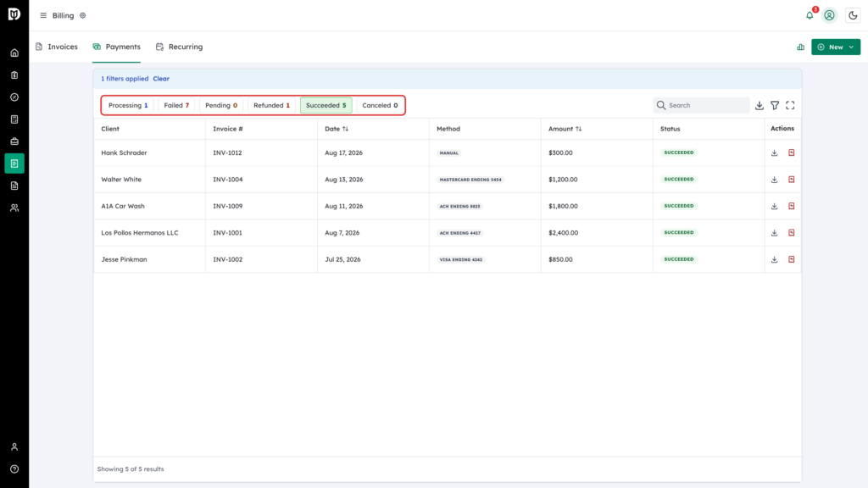Image resolution: width=868 pixels, height=488 pixels.
Task: Select the Los Pollos Hermanos LLC client
Action: click(x=140, y=233)
